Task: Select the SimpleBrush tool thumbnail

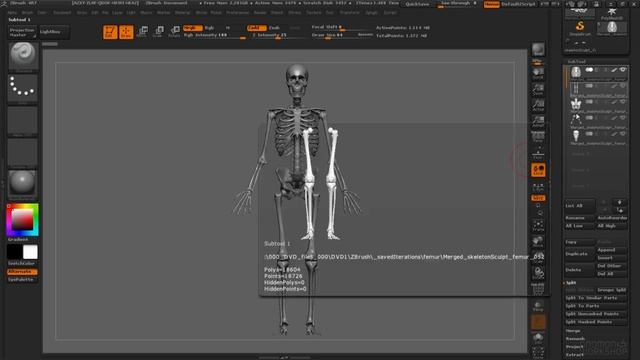Action: click(x=580, y=28)
